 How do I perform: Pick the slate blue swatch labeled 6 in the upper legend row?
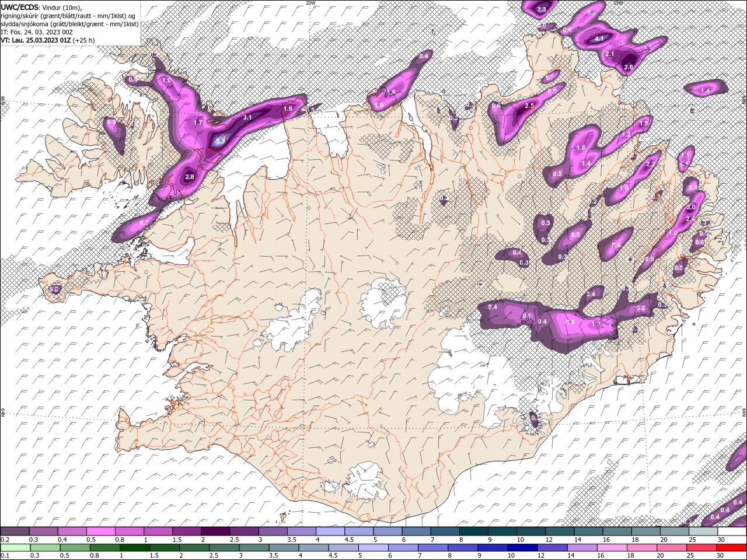pos(417,531)
